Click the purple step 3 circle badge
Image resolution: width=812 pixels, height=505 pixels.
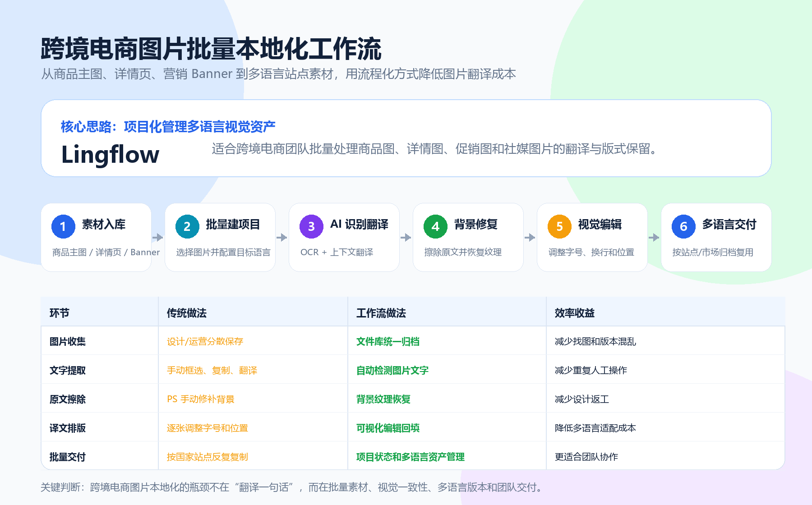(x=311, y=226)
